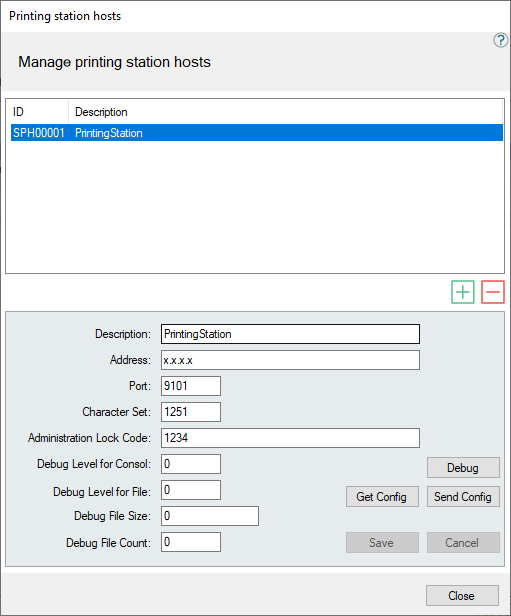Image resolution: width=511 pixels, height=616 pixels.
Task: Focus the Description text field
Action: 290,334
